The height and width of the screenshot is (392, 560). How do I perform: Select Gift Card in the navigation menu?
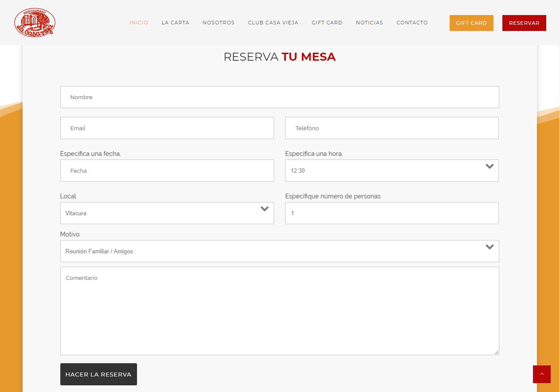327,23
